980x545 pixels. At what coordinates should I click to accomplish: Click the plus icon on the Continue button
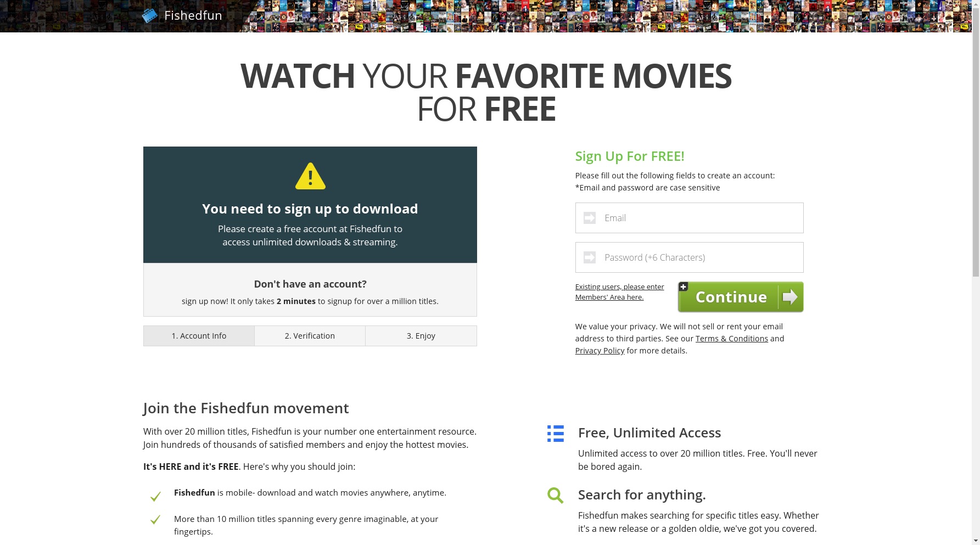[x=684, y=287]
